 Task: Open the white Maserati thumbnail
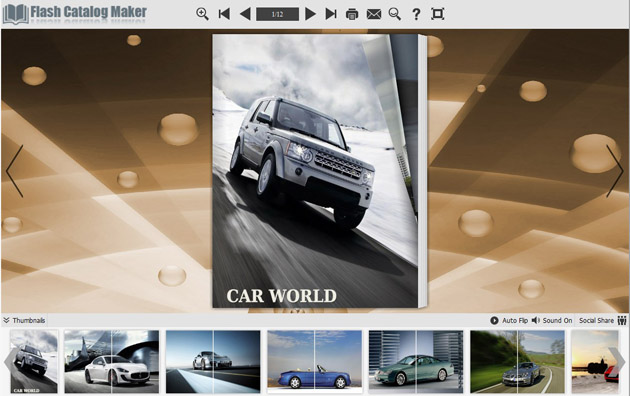tap(111, 361)
